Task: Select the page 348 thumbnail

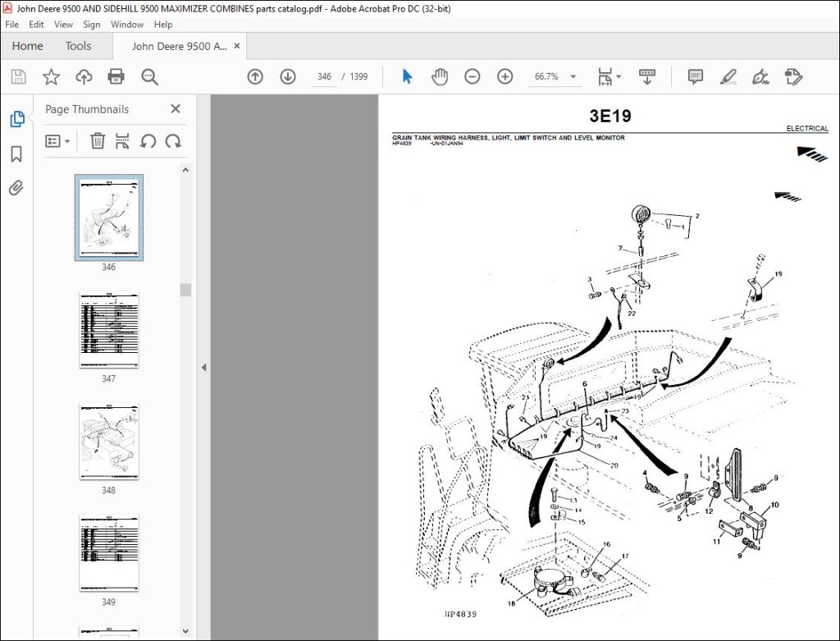Action: point(109,442)
